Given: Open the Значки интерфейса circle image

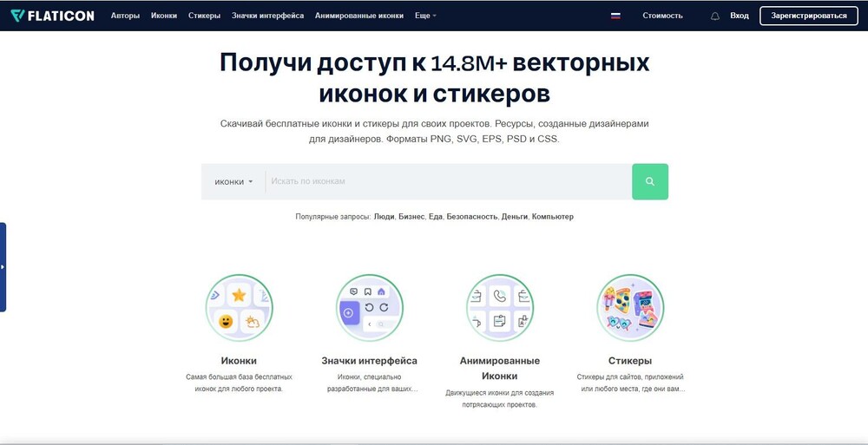Looking at the screenshot, I should click(x=369, y=308).
